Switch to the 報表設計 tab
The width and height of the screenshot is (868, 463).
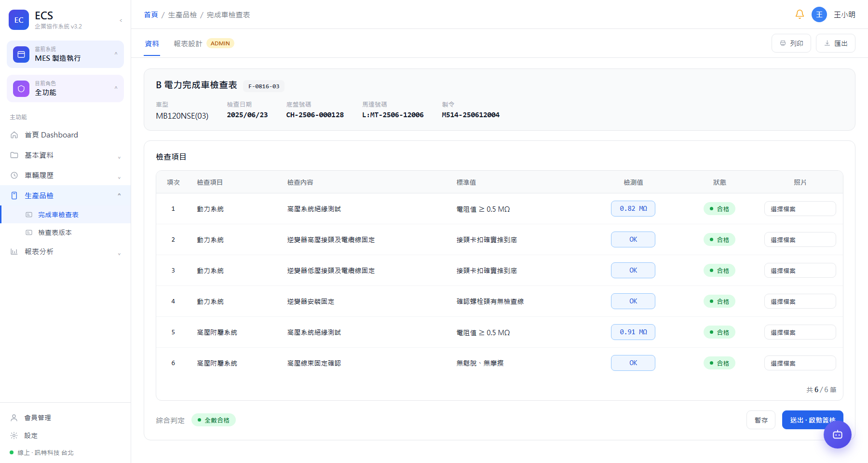tap(188, 44)
